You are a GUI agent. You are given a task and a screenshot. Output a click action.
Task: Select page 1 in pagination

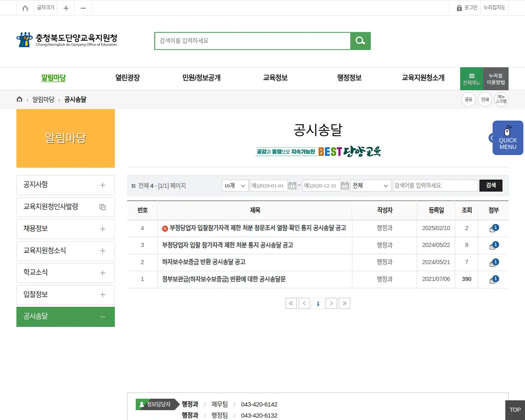318,304
